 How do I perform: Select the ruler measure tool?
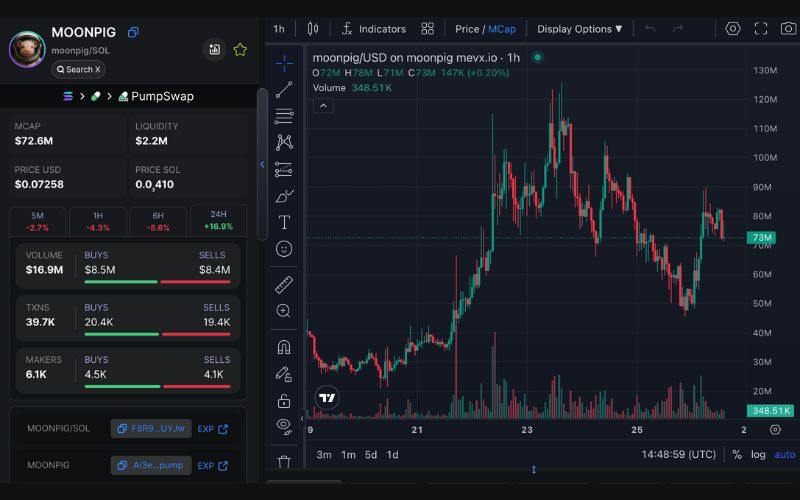click(x=284, y=284)
